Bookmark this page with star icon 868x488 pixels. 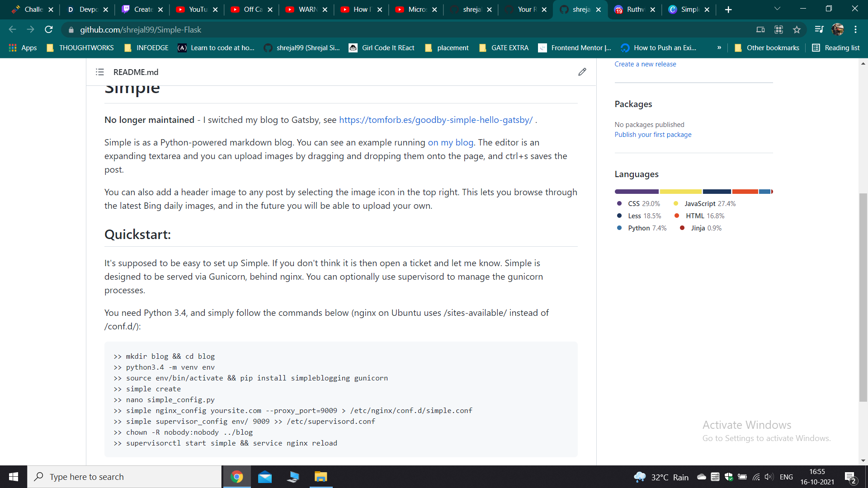click(x=797, y=30)
